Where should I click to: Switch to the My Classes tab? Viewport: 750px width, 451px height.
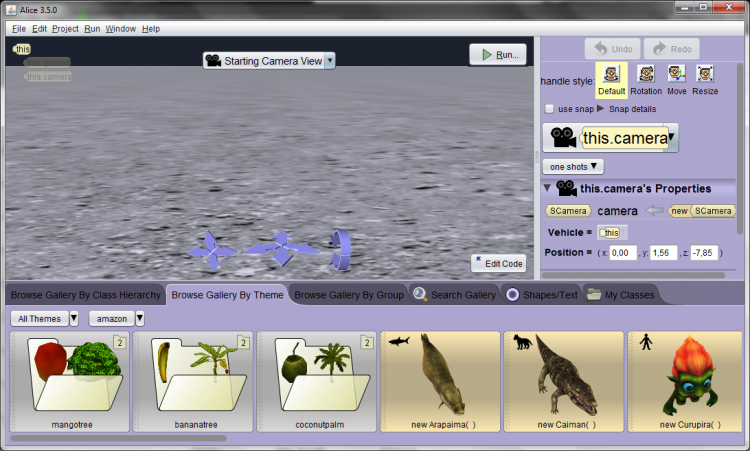(621, 295)
